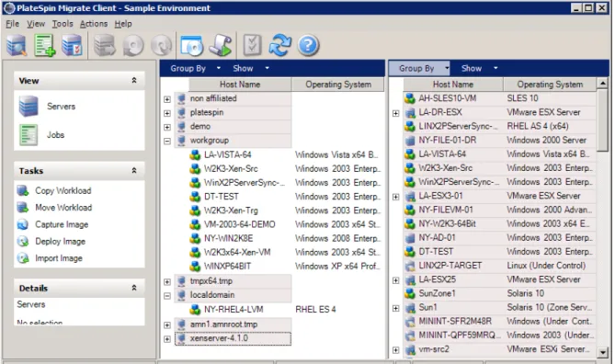Expand the LA-ESX3-01 server in right pane
Viewport: 615px width, 364px height.
point(395,197)
